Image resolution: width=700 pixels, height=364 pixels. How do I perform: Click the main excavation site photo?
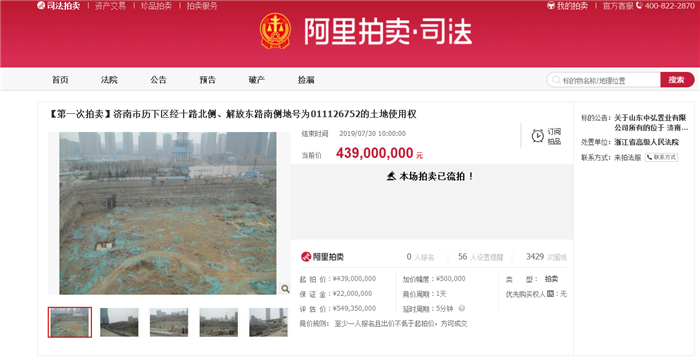[x=168, y=213]
